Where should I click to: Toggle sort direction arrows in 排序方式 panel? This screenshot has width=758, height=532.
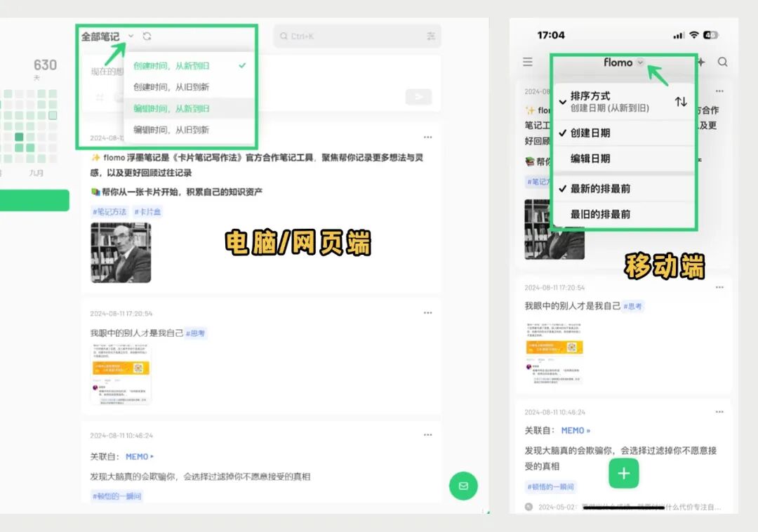click(x=681, y=102)
